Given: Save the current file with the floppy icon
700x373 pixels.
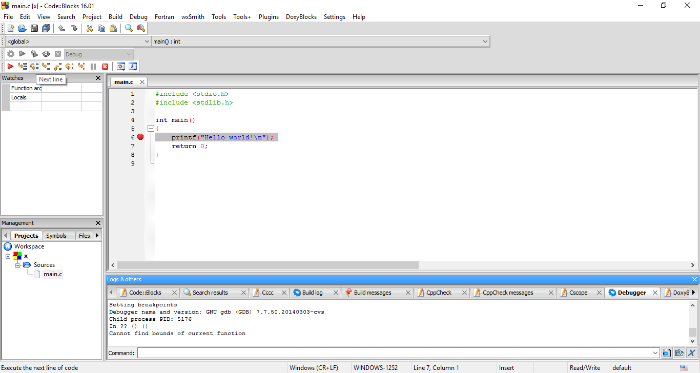Looking at the screenshot, I should (34, 28).
